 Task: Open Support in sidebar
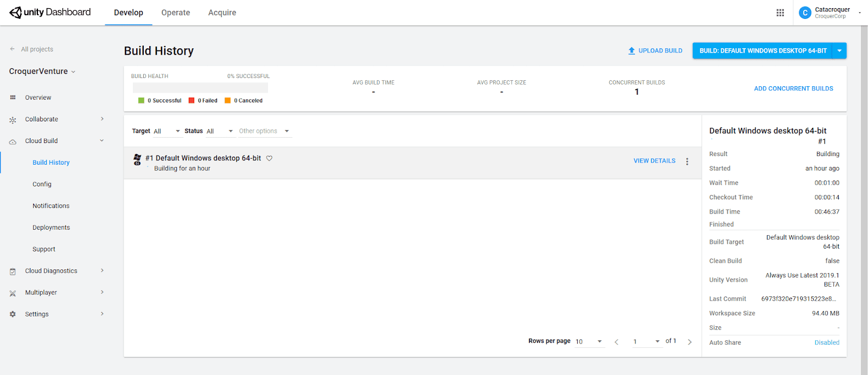coord(44,249)
